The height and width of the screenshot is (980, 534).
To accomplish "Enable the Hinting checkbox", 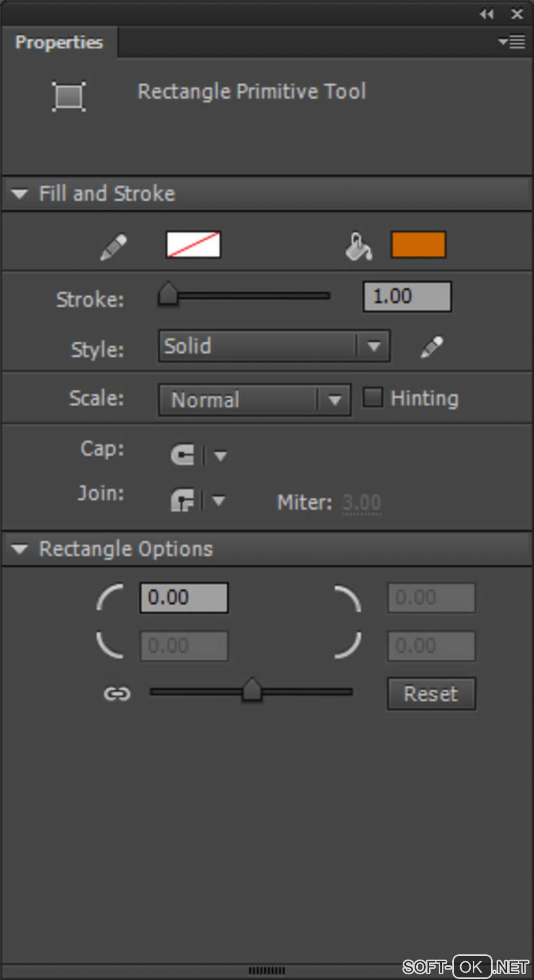I will pyautogui.click(x=373, y=397).
